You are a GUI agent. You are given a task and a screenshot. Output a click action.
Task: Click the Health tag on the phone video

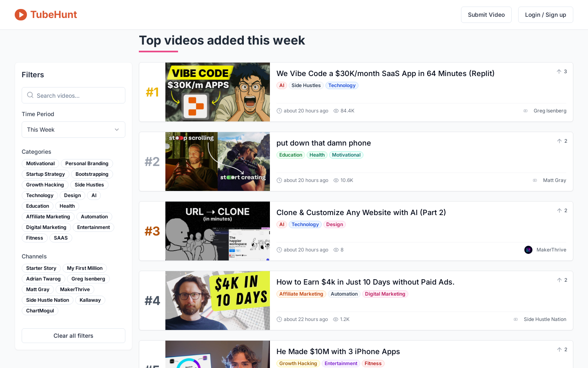(x=317, y=155)
